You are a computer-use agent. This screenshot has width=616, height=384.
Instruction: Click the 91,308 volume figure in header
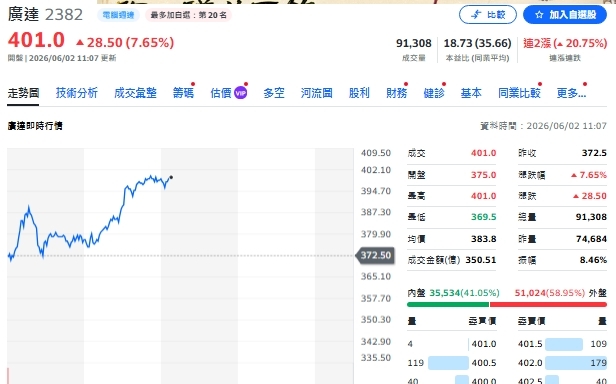414,43
